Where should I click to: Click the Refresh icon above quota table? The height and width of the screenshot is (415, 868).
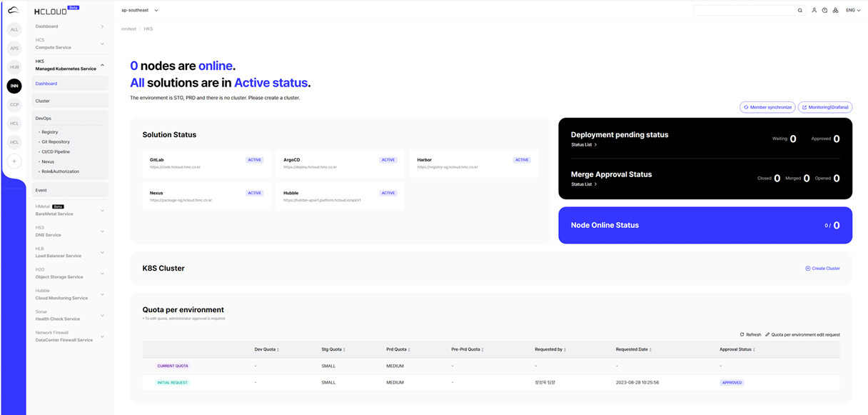coord(742,334)
